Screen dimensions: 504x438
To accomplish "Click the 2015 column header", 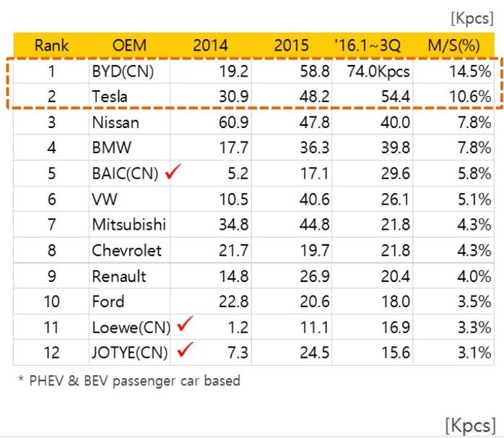I will point(291,46).
